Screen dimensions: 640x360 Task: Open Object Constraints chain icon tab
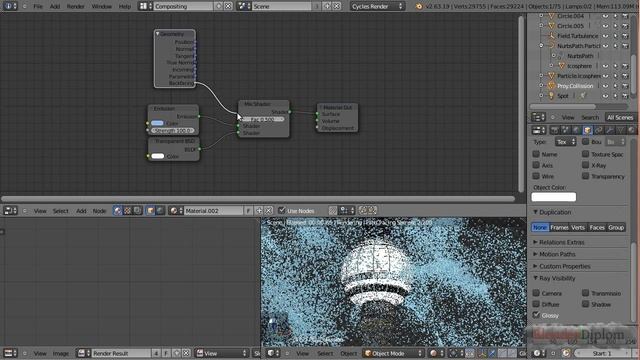(x=598, y=130)
